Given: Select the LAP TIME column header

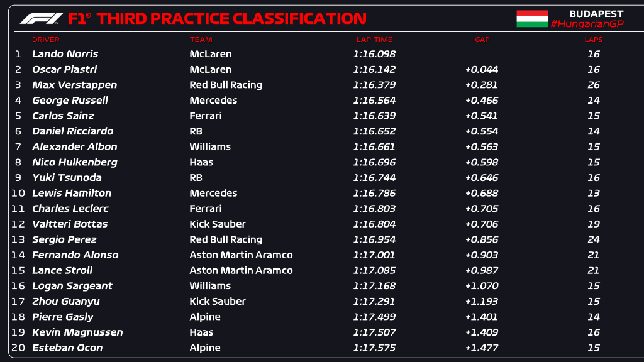Looking at the screenshot, I should coord(374,40).
